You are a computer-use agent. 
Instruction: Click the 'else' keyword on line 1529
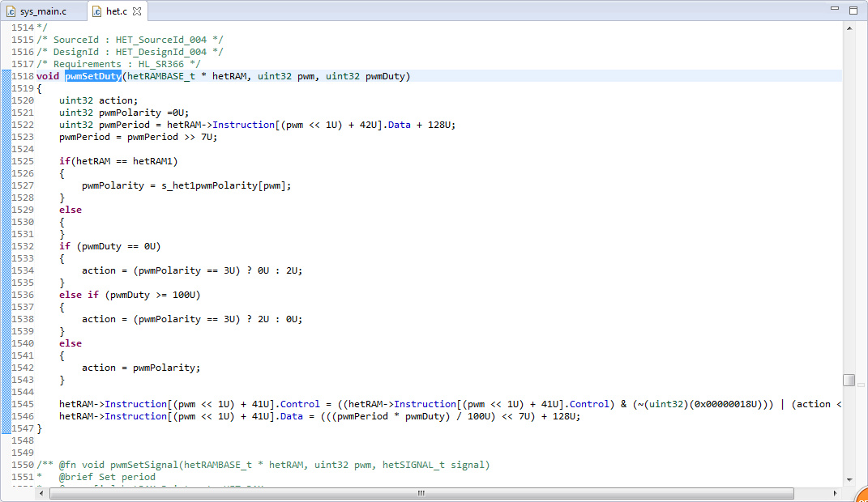pos(71,210)
